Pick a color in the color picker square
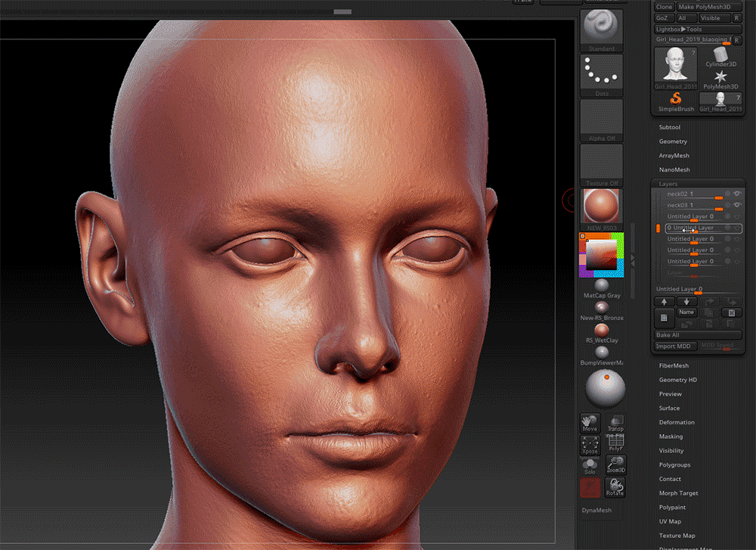The image size is (756, 550). point(601,255)
